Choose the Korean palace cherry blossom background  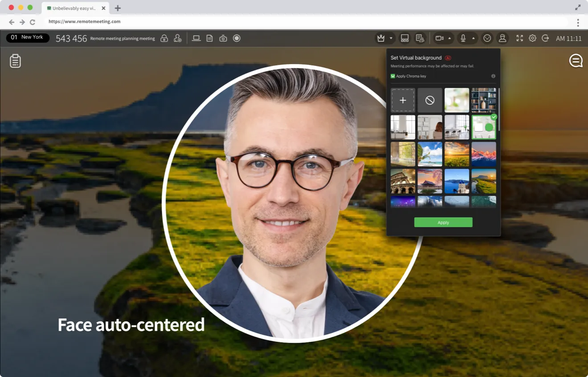430,181
